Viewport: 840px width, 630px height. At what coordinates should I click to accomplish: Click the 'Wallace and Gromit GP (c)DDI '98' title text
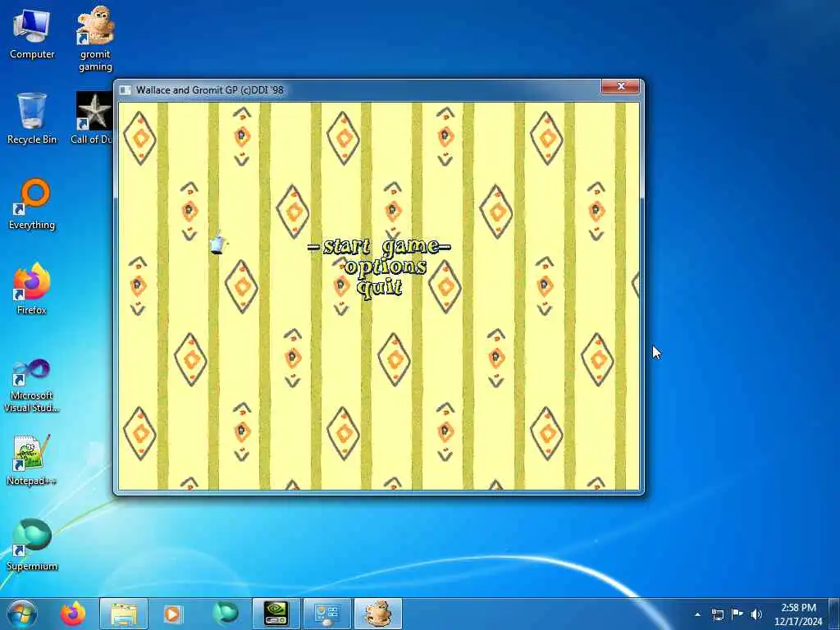pyautogui.click(x=209, y=90)
